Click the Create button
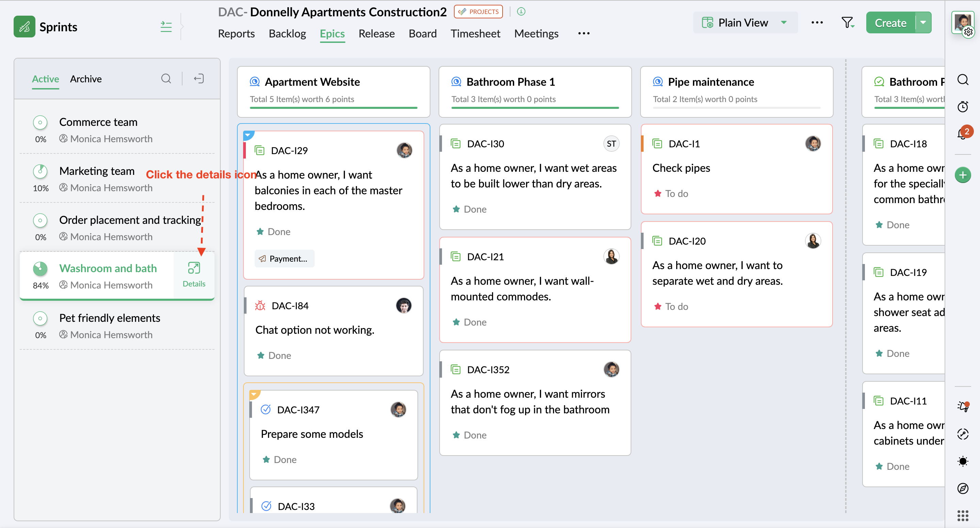 [890, 23]
